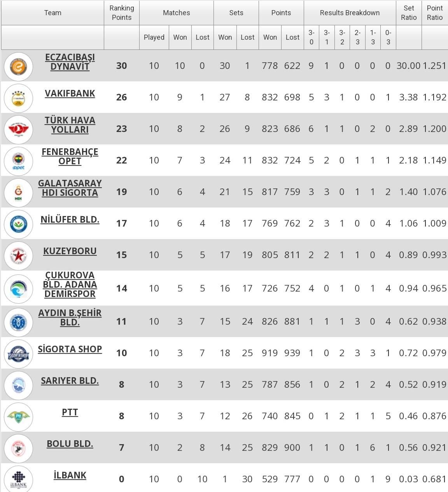This screenshot has height=492, width=448.
Task: Click the Fenerbahçe Opet team logo
Action: coord(18,161)
